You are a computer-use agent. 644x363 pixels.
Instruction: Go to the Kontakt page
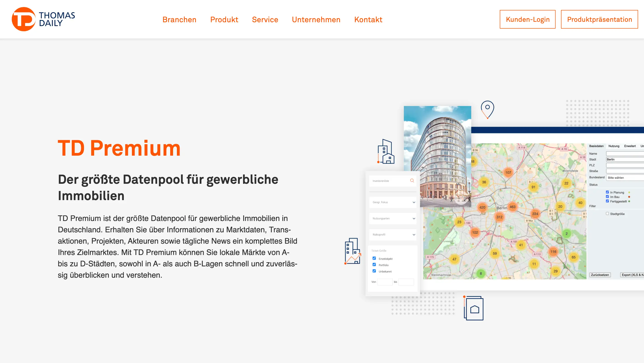(368, 20)
